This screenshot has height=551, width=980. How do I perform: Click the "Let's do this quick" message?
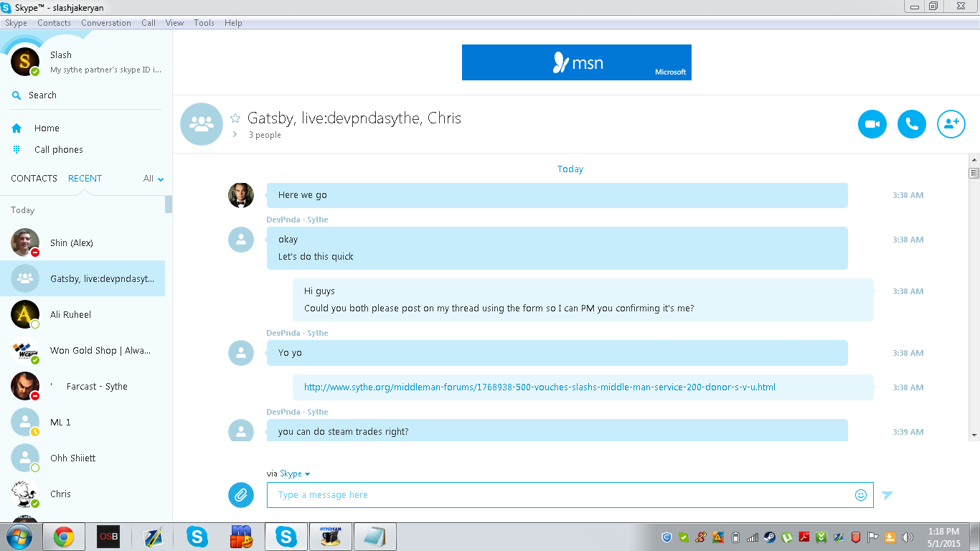pyautogui.click(x=316, y=257)
